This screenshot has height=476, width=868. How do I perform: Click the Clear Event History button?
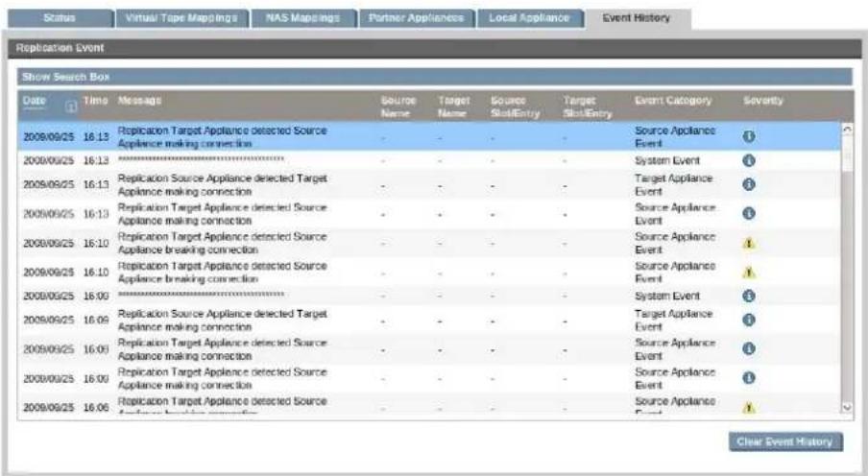click(x=785, y=441)
